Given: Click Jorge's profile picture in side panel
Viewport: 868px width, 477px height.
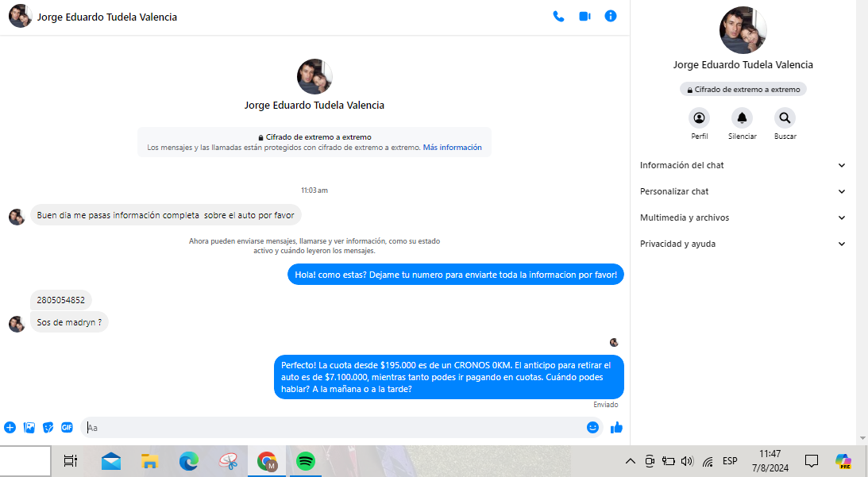Looking at the screenshot, I should (x=743, y=30).
